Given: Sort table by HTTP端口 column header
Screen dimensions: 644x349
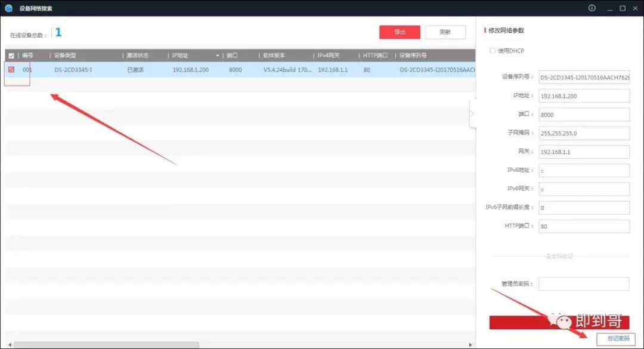Looking at the screenshot, I should click(375, 55).
